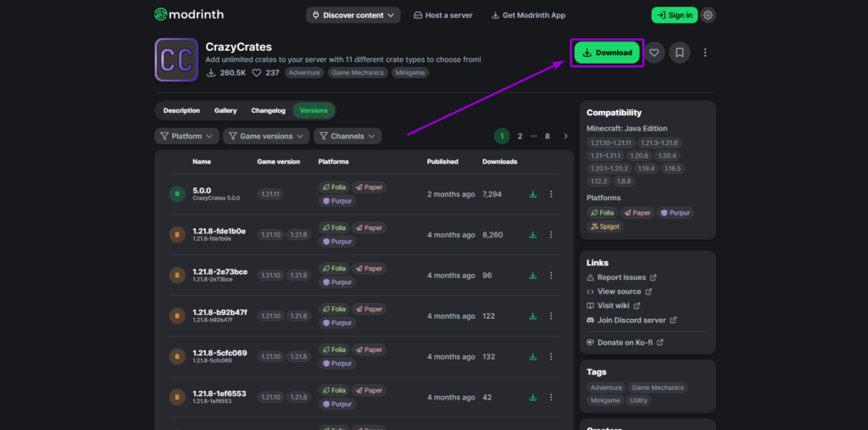This screenshot has height=430, width=868.
Task: Go to versions page 2
Action: [520, 137]
